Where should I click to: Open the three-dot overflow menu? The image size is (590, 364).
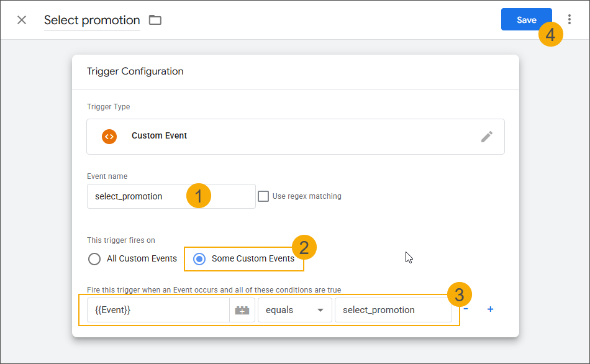[570, 19]
